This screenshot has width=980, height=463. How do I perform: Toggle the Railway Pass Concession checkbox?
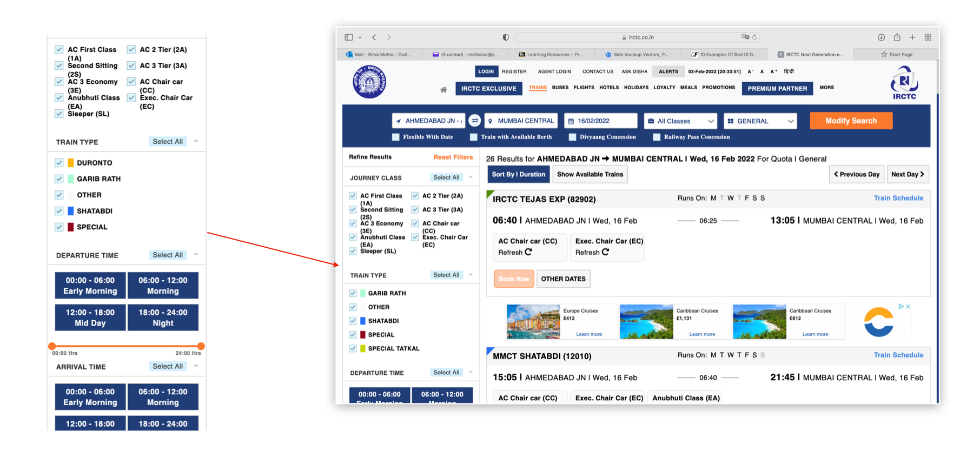point(657,137)
